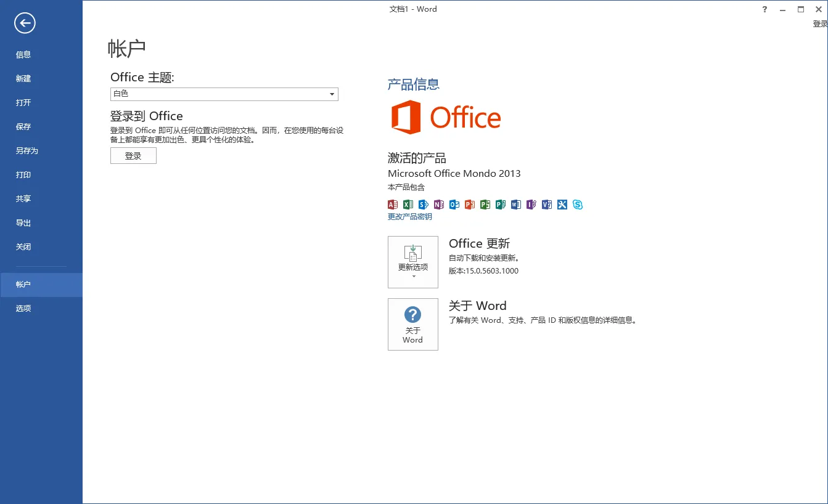Click the Visio product icon
Screen dimensions: 828x504
(x=547, y=205)
